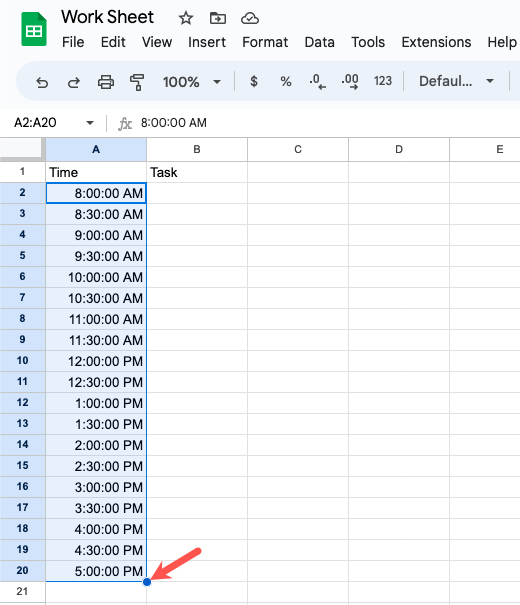Select cell with 9:30:00 AM
Image resolution: width=520 pixels, height=605 pixels.
tap(96, 256)
